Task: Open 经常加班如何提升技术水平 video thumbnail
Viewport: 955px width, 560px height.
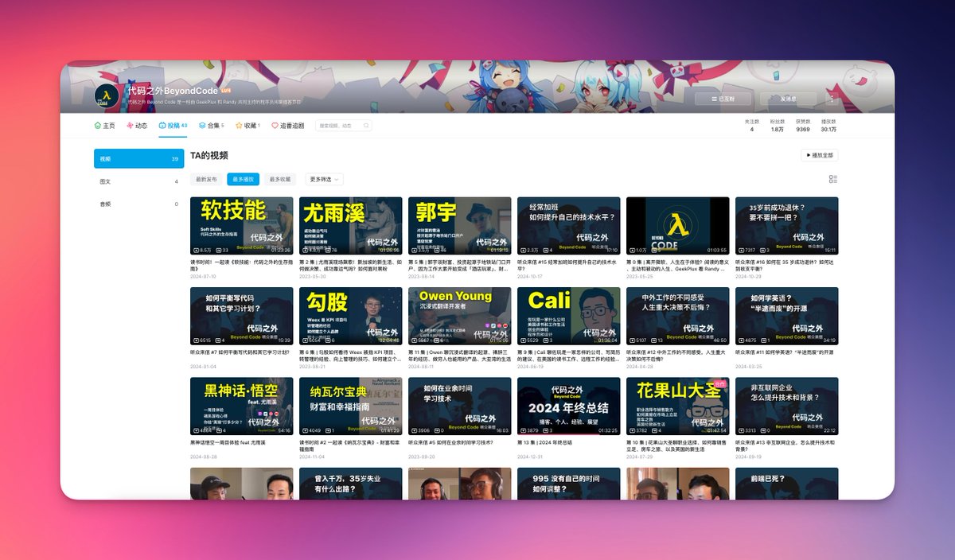Action: tap(568, 226)
